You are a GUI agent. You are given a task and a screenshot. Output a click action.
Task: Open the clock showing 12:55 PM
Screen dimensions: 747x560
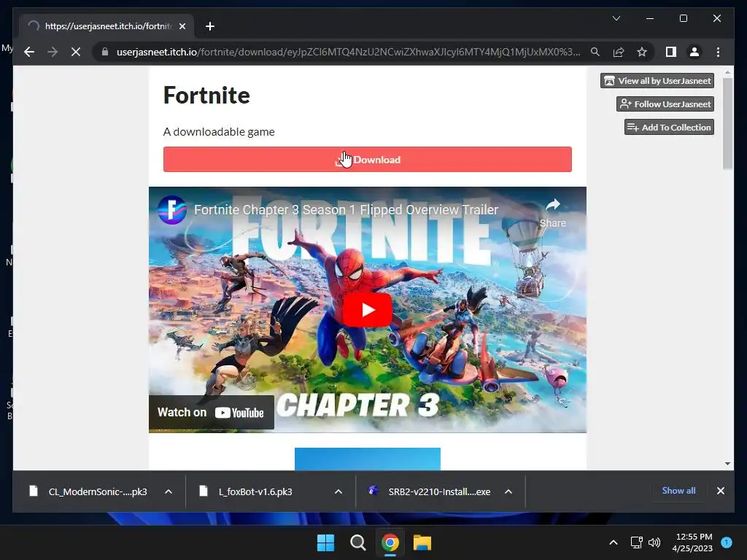point(692,542)
